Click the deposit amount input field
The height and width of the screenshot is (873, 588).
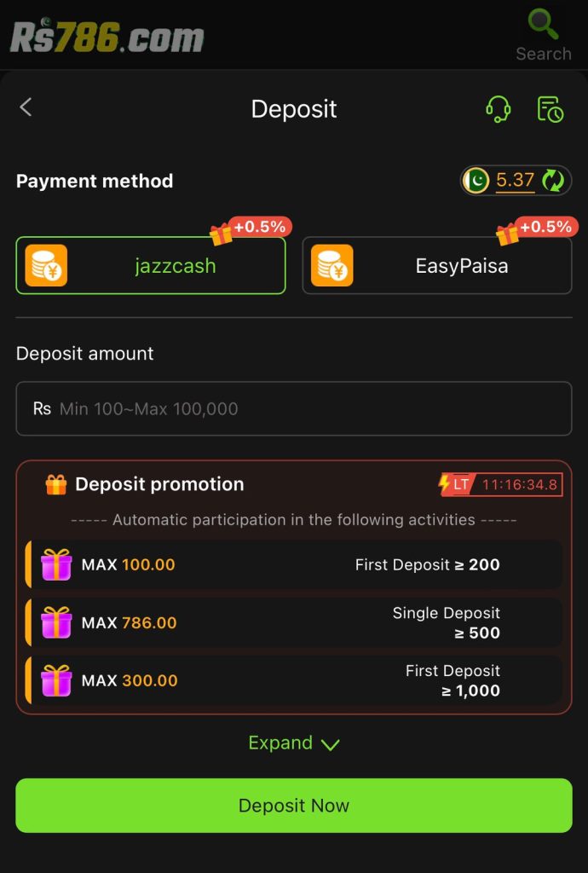pos(294,409)
